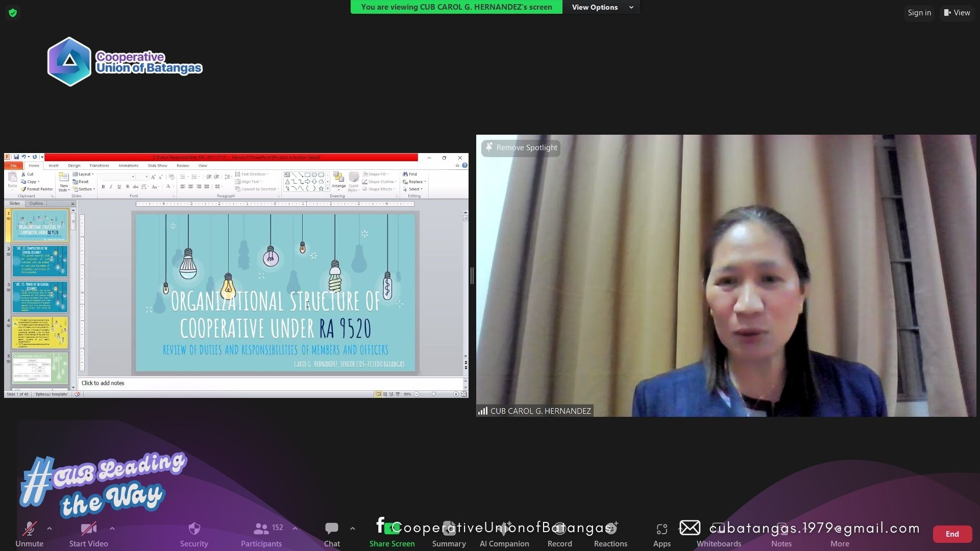
Task: Click the Bold formatting icon
Action: point(103,187)
